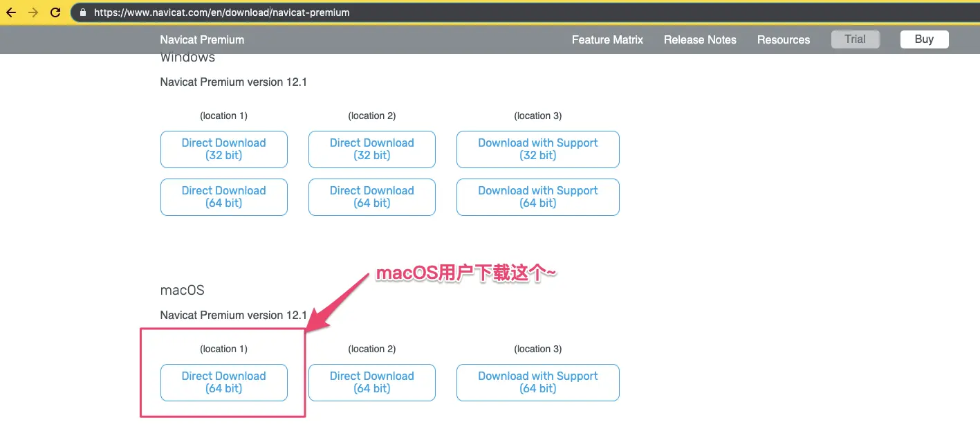This screenshot has width=980, height=447.
Task: View site security via the lock icon
Action: (x=84, y=12)
